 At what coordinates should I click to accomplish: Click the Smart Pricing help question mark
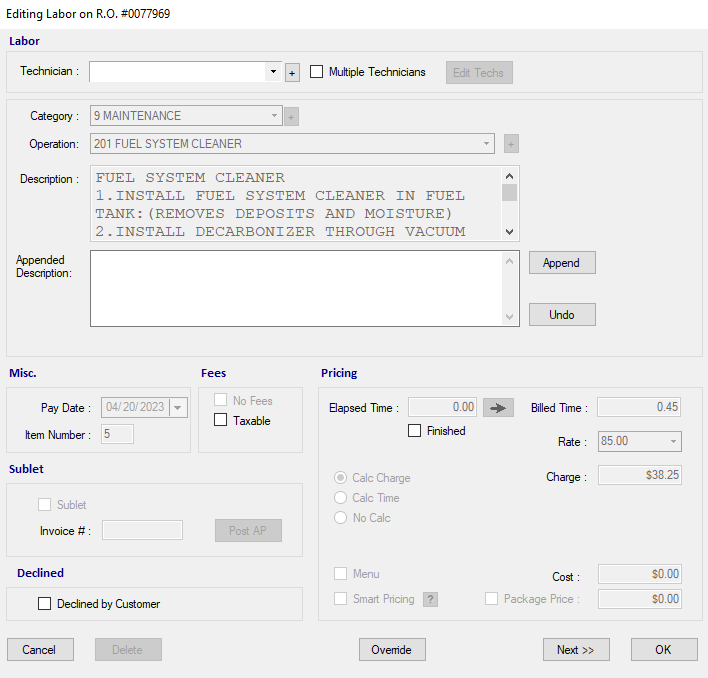pyautogui.click(x=431, y=599)
